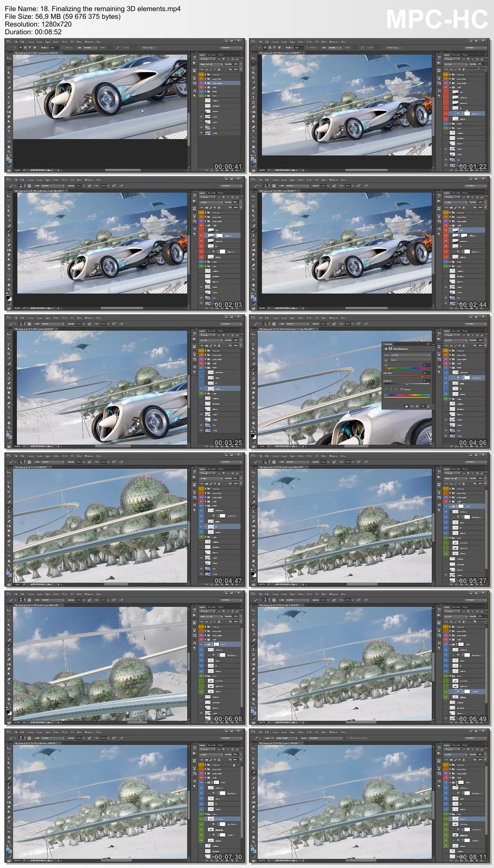Open the File menu in the 00:00:41 frame

16,42
